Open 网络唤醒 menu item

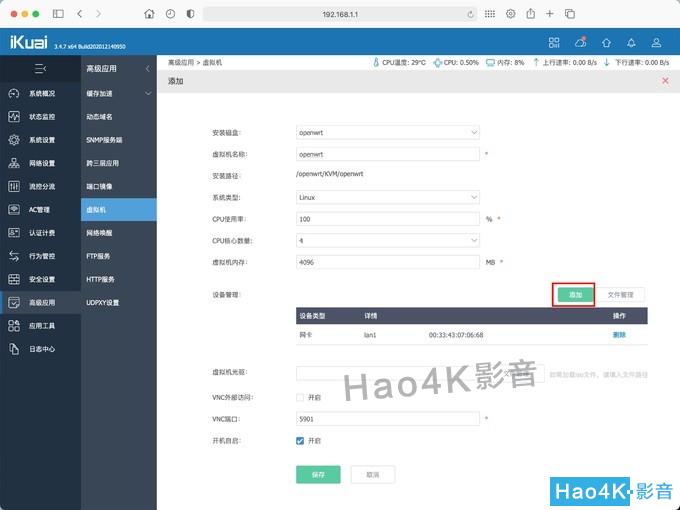tap(99, 233)
